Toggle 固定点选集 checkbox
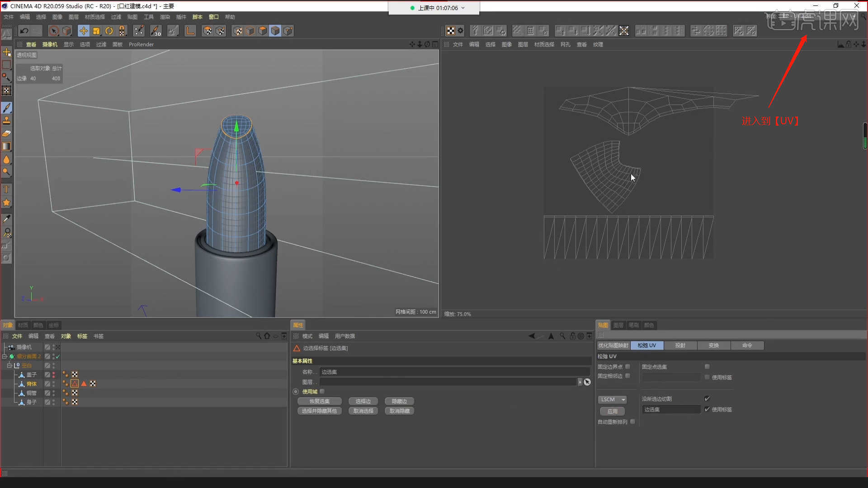The height and width of the screenshot is (488, 868). [x=707, y=366]
